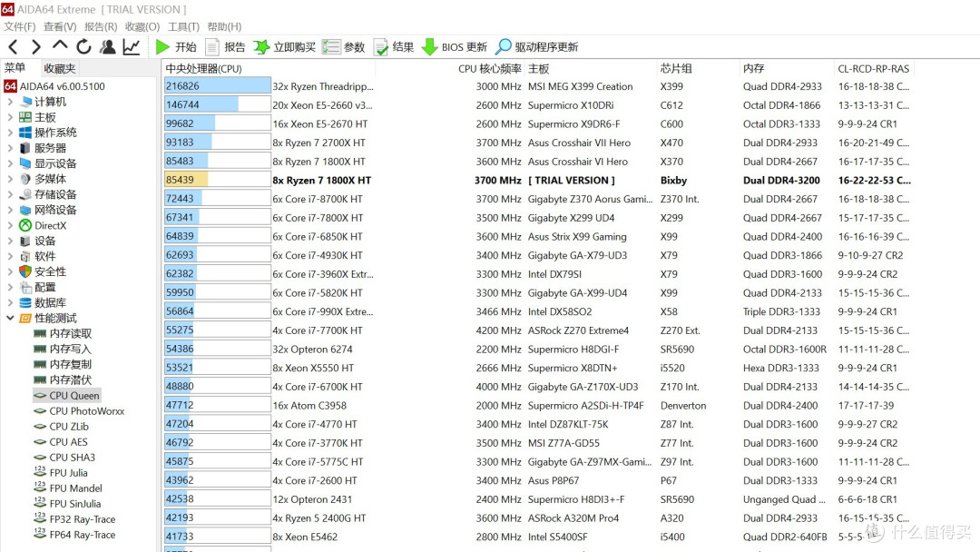
Task: Click 驱动程序更新 driver update
Action: point(537,47)
